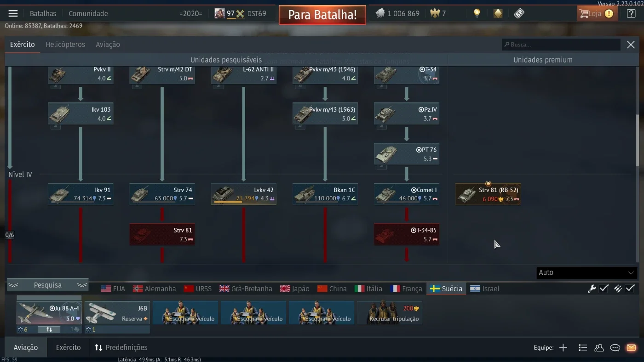Select the Japão nation tab

coord(295,288)
